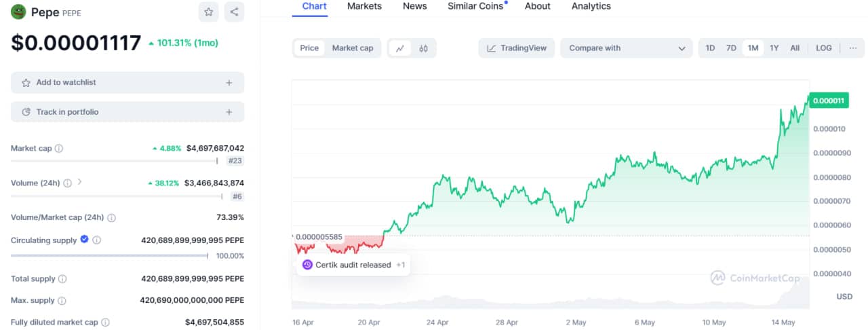Screen dimensions: 868x330
Task: Open the Chart tab
Action: 314,6
